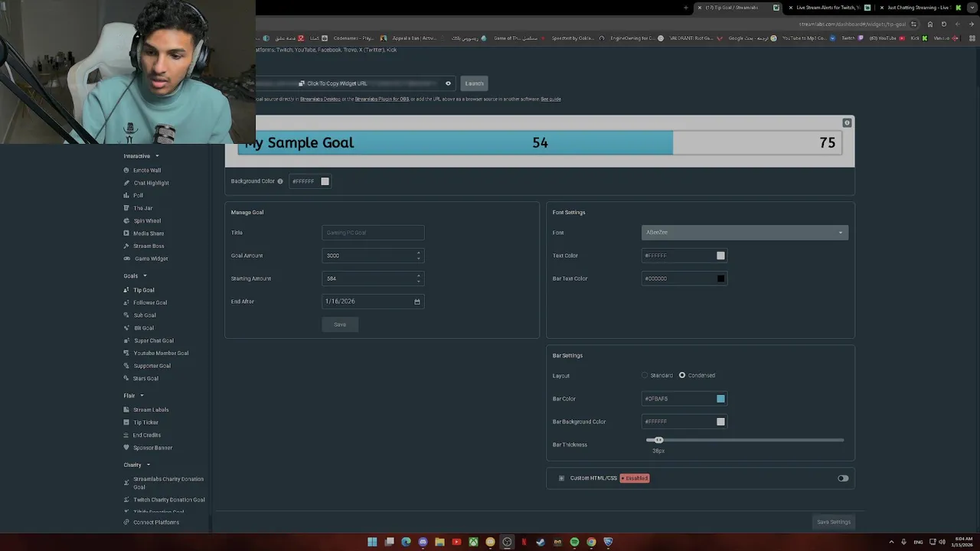Click the Background Color info icon
This screenshot has width=980, height=551.
tap(280, 181)
